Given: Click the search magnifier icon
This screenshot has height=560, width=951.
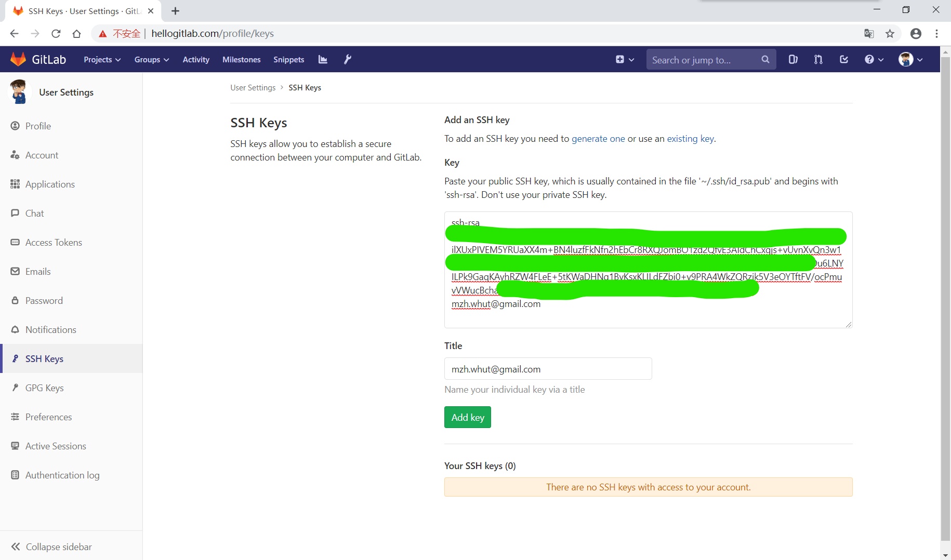Looking at the screenshot, I should pos(765,60).
